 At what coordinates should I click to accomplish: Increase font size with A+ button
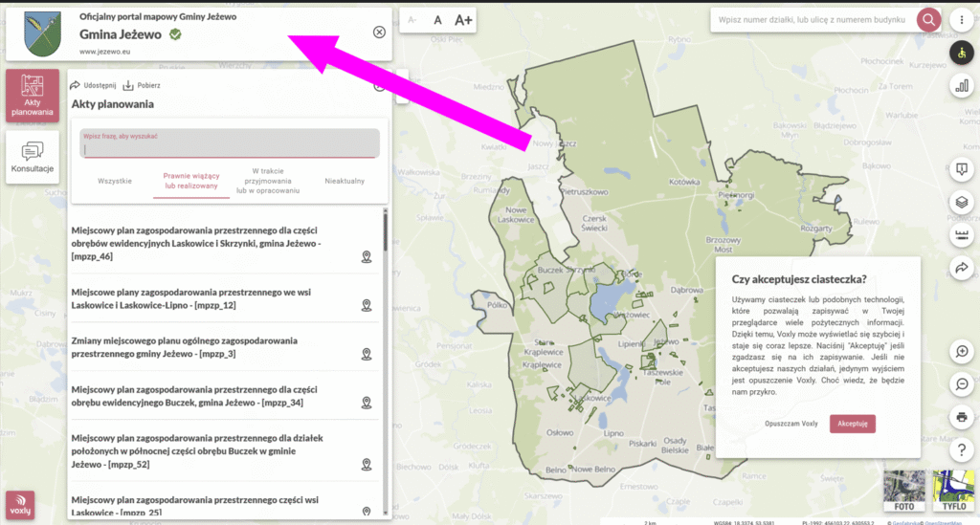pyautogui.click(x=463, y=20)
